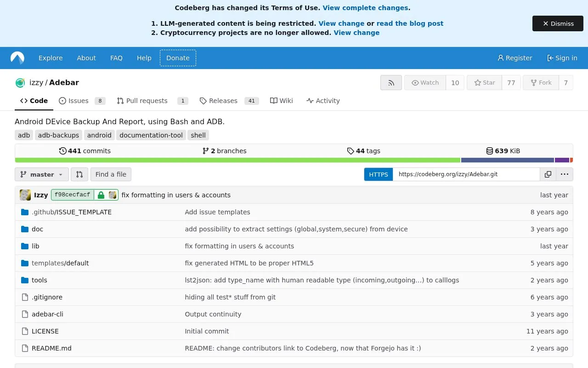Open the tools folder icon
The image size is (588, 368).
click(x=25, y=280)
